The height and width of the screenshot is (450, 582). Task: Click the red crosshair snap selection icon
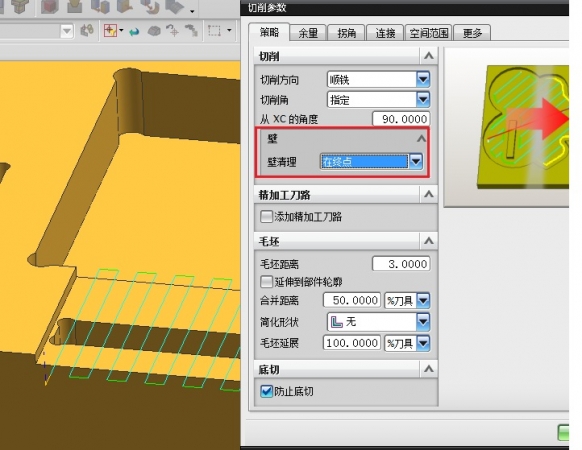coord(110,31)
